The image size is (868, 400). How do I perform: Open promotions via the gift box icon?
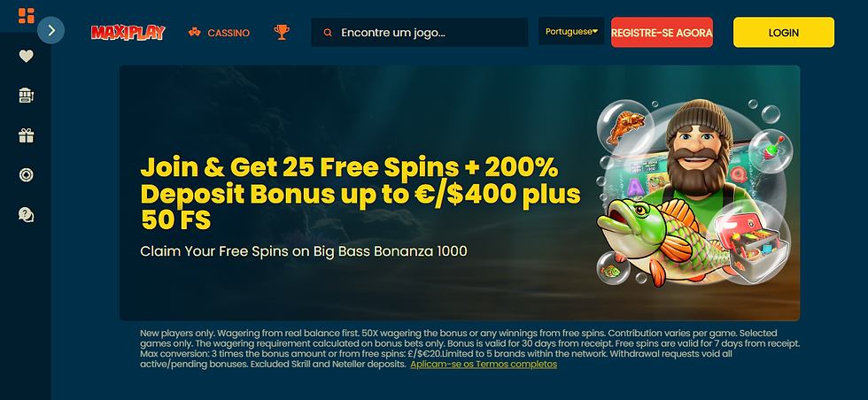click(x=26, y=135)
